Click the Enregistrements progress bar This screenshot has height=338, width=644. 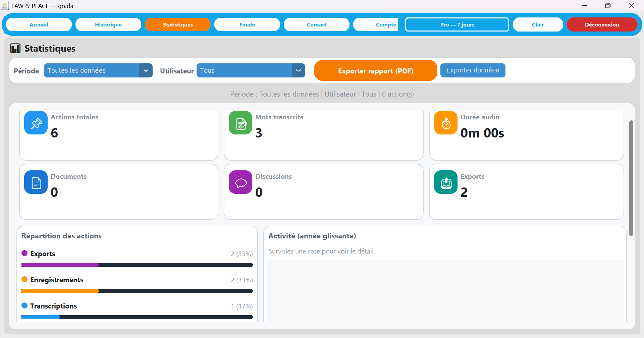(137, 291)
